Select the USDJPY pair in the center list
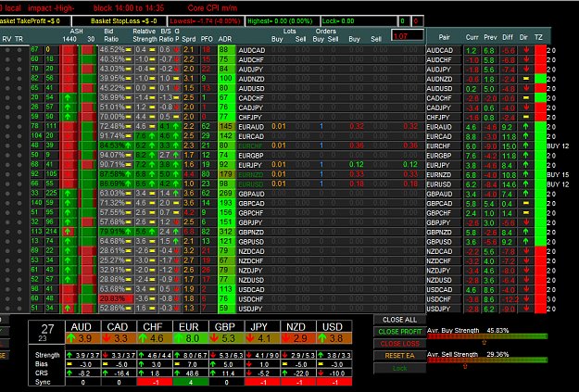This screenshot has width=579, height=392. pos(250,309)
